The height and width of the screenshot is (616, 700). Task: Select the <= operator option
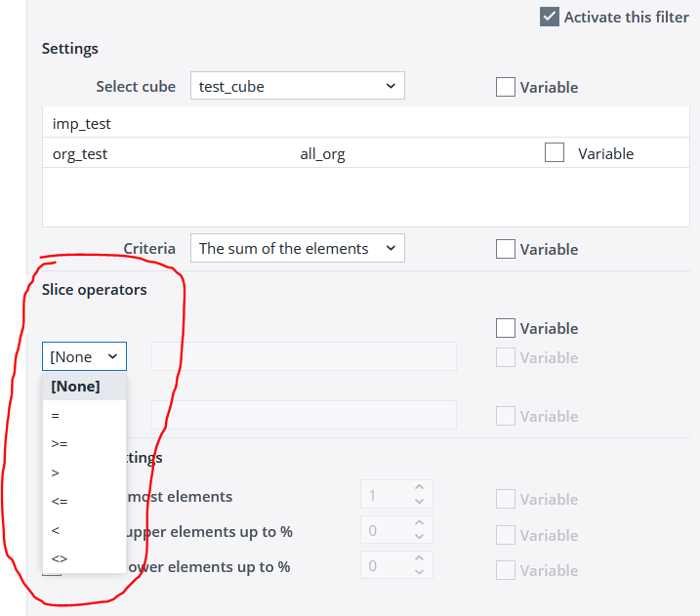pyautogui.click(x=60, y=501)
